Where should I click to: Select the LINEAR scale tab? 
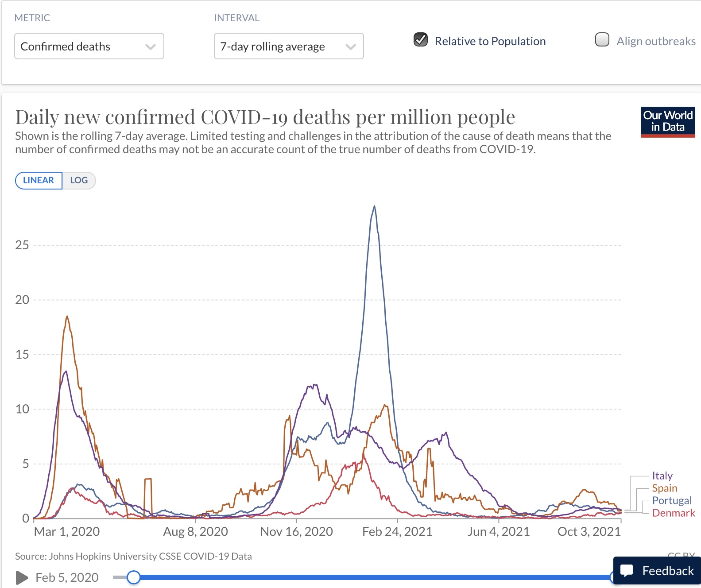39,180
